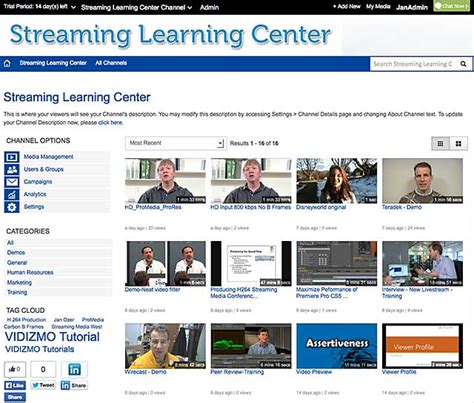Open the Settings link

34,207
